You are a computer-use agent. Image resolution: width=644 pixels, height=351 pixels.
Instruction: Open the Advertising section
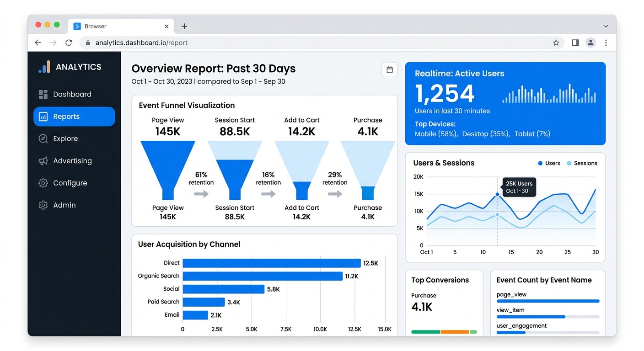point(74,161)
